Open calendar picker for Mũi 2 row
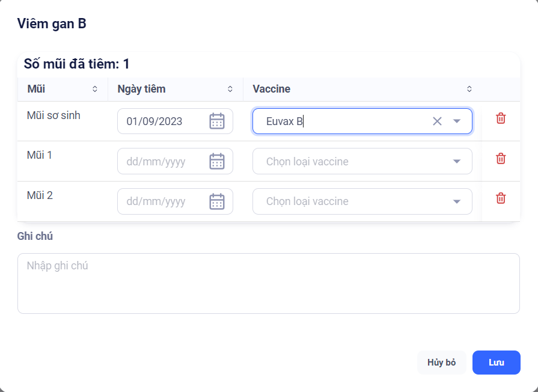538x392 pixels. 216,201
